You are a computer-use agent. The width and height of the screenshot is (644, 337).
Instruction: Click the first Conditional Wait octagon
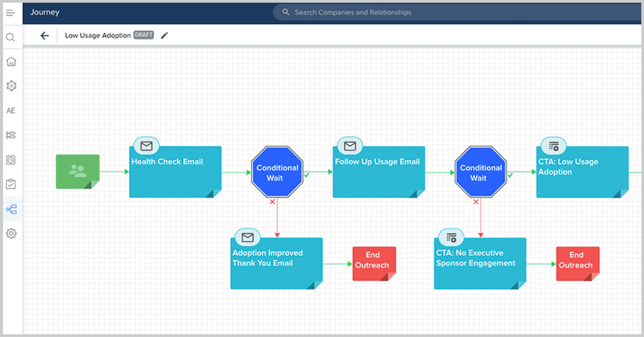point(277,172)
